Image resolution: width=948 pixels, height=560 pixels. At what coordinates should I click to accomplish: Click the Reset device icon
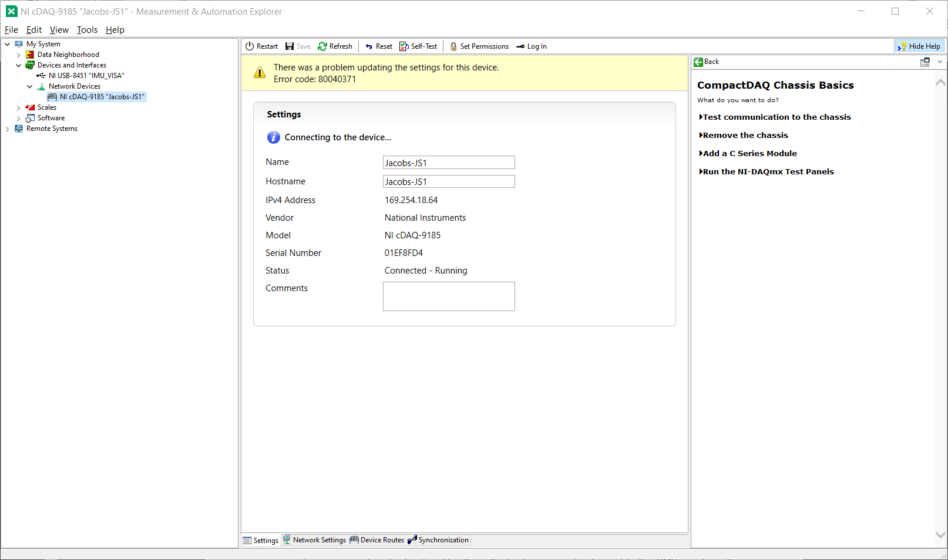coord(369,46)
